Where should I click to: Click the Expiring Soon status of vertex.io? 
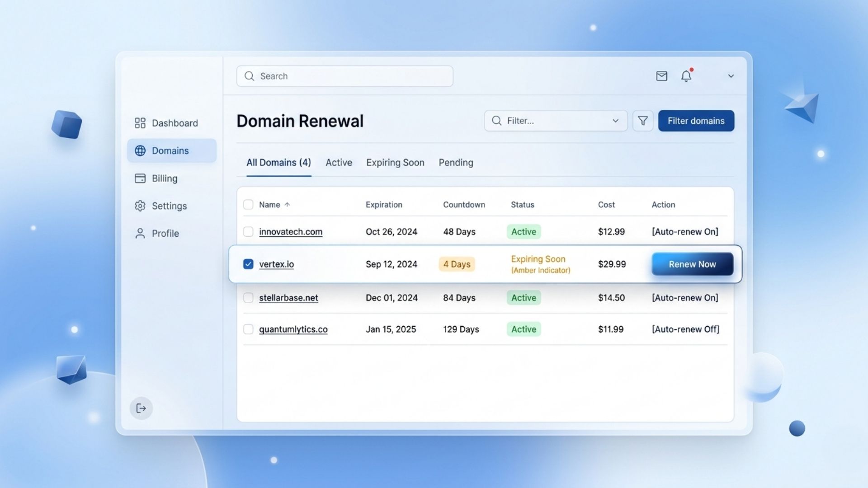pos(540,264)
